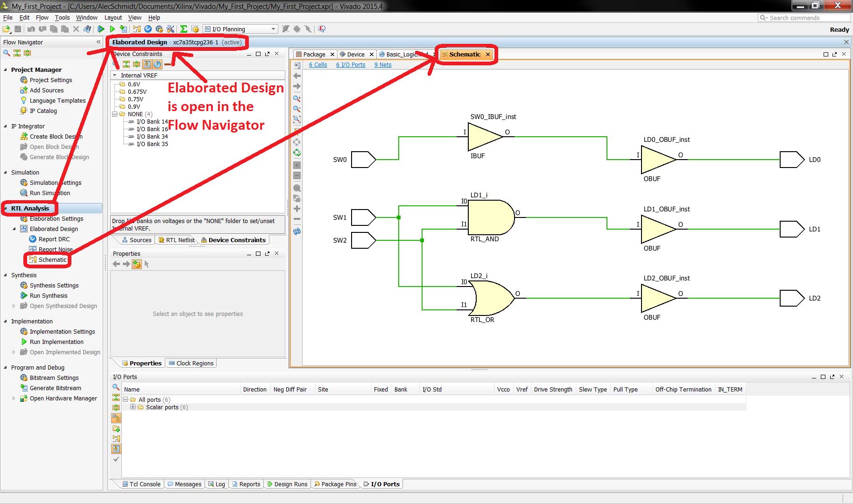Click the green Run Implementation toolbar arrow

tap(112, 29)
